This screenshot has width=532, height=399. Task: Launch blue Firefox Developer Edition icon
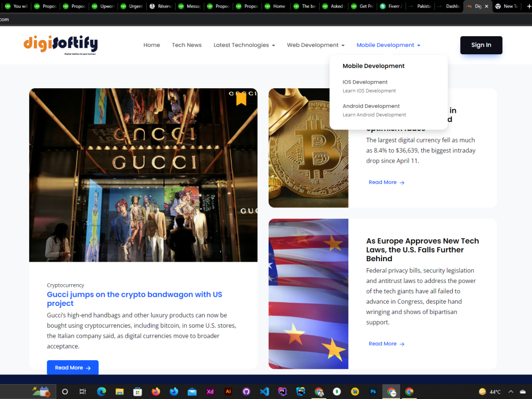[x=174, y=392]
